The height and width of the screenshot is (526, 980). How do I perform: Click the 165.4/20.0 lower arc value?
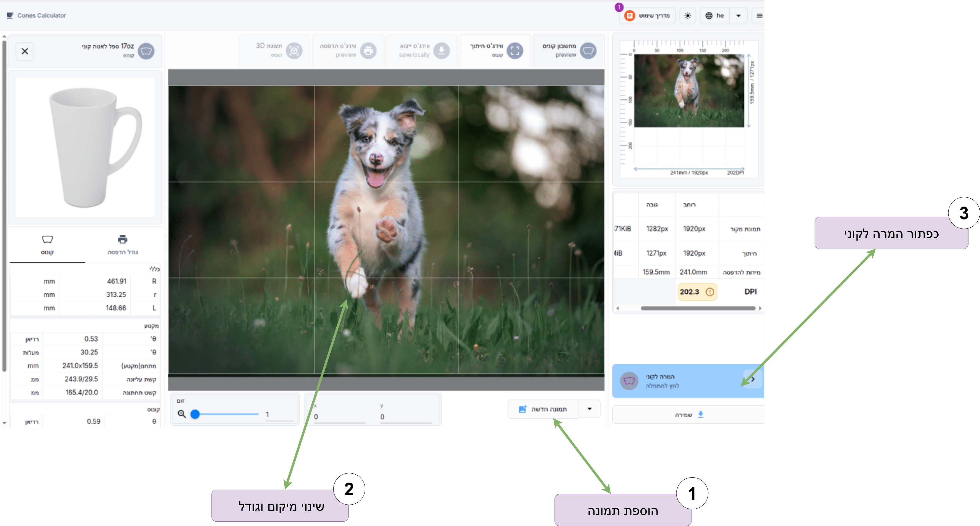(81, 392)
